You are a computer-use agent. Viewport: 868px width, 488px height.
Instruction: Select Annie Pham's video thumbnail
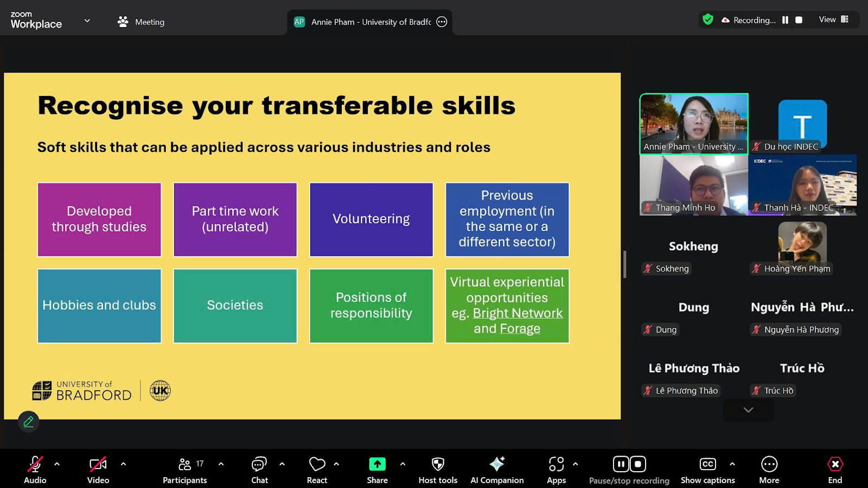pyautogui.click(x=694, y=124)
